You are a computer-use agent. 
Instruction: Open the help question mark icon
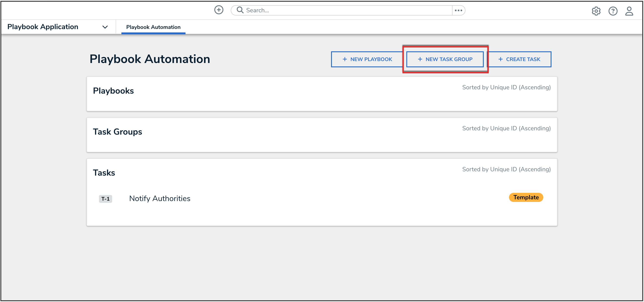click(x=613, y=11)
